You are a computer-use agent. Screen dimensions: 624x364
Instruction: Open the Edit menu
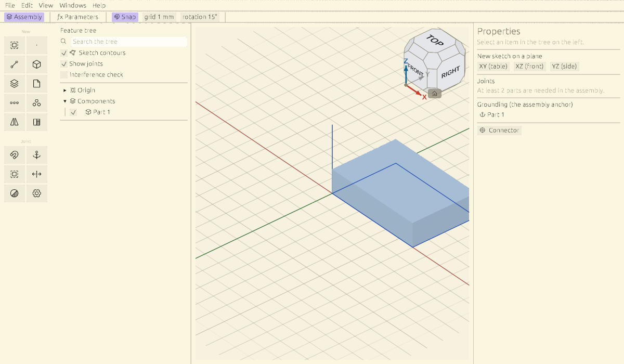(x=27, y=5)
